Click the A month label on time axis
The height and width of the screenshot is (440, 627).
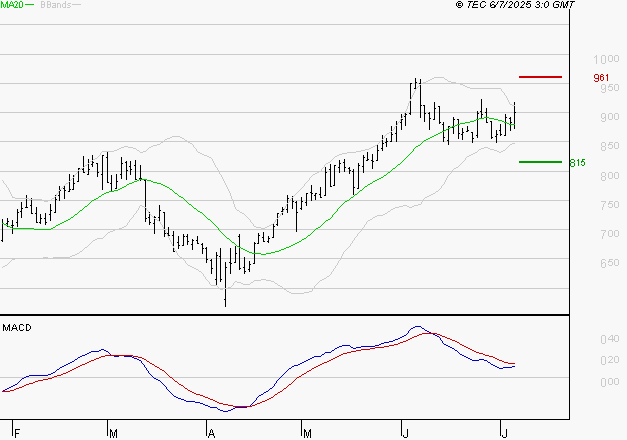[x=212, y=433]
